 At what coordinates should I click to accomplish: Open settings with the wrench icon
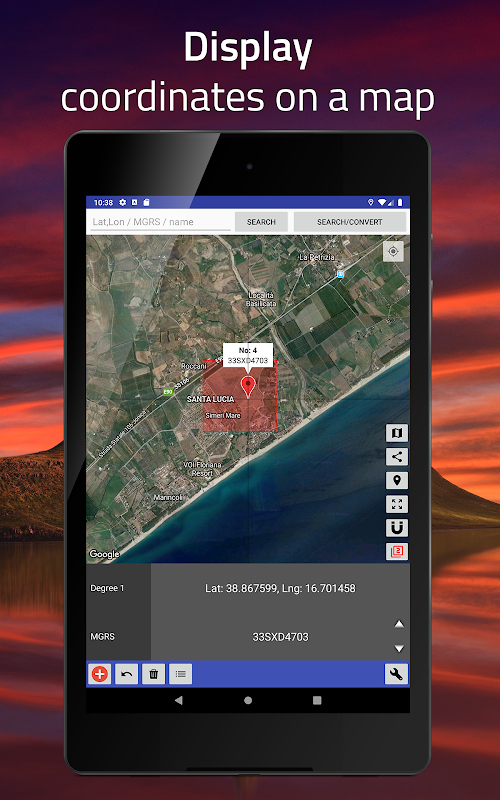click(396, 674)
